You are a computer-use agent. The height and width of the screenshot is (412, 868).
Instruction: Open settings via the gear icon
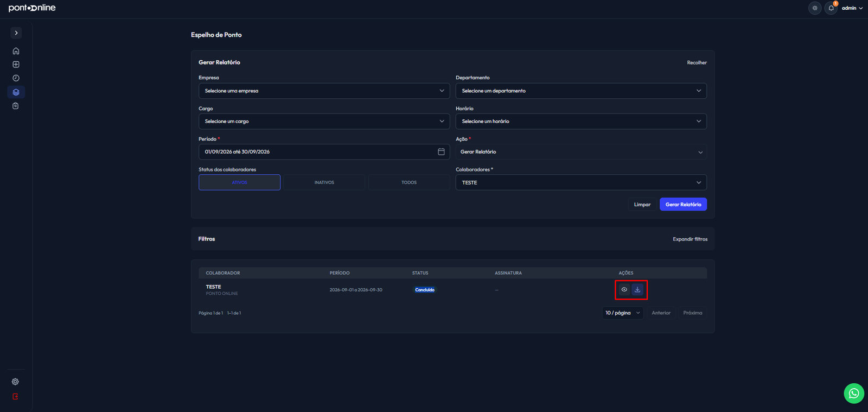tap(15, 382)
